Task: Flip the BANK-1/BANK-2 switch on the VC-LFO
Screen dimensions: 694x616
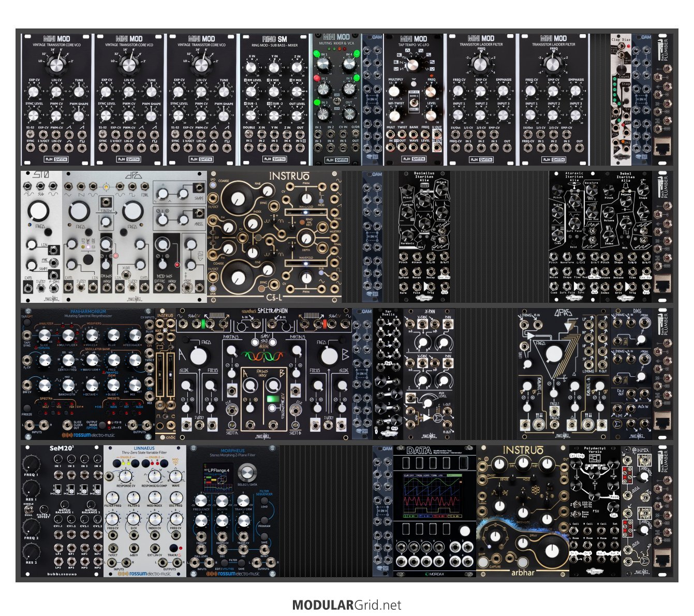Action: click(x=414, y=103)
